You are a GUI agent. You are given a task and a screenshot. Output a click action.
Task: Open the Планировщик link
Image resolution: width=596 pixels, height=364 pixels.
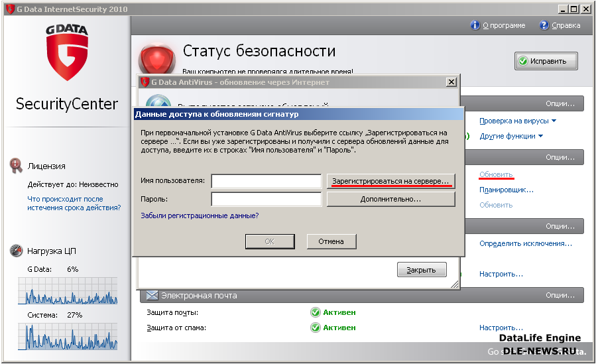click(x=507, y=190)
